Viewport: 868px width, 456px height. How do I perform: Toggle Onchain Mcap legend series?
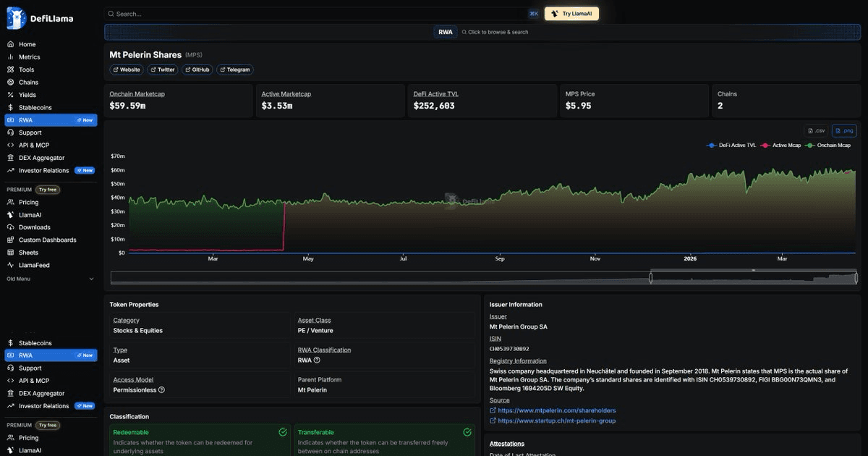[828, 145]
